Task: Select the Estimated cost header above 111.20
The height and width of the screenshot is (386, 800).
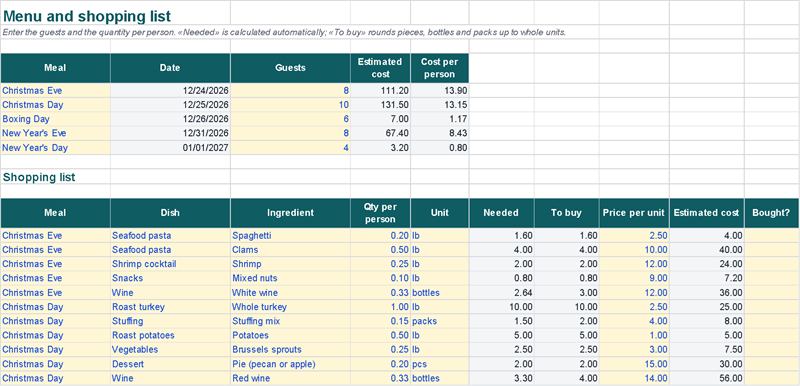Action: click(x=380, y=68)
